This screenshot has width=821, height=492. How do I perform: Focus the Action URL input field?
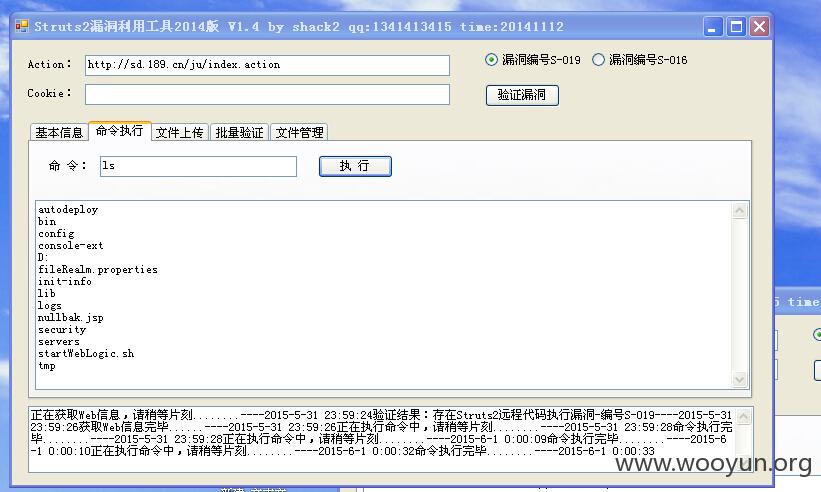pyautogui.click(x=267, y=65)
